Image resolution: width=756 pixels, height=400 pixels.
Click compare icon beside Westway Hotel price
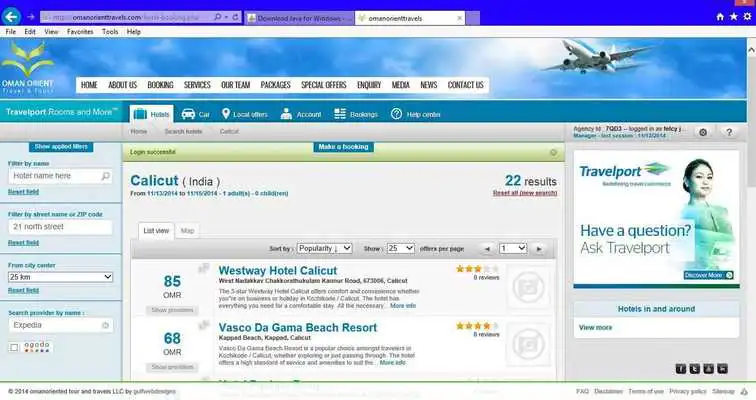[204, 268]
